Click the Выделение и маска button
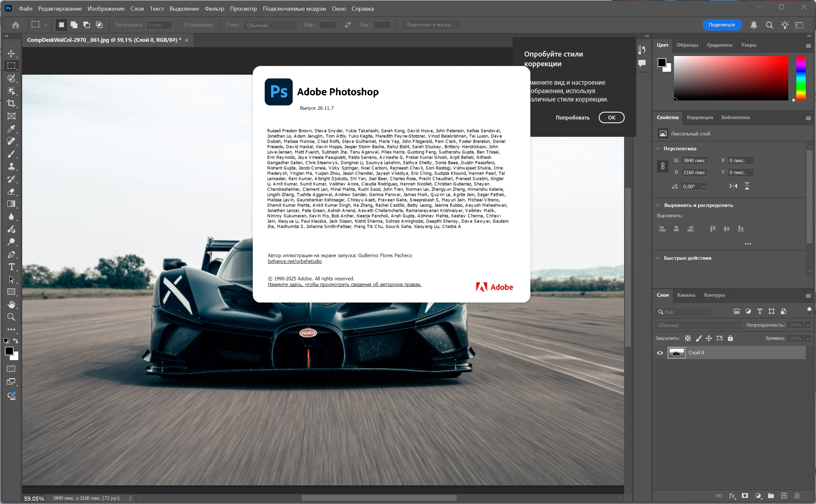Viewport: 816px width, 504px height. (x=431, y=25)
